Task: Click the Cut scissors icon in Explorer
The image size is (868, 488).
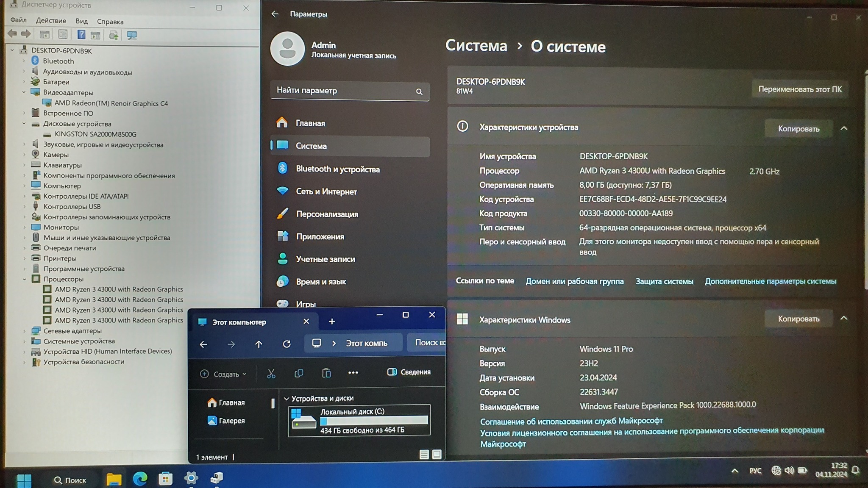Action: (x=271, y=373)
